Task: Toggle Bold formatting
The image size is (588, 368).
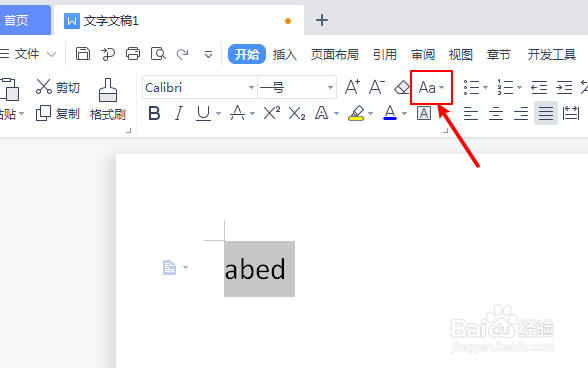Action: 154,113
